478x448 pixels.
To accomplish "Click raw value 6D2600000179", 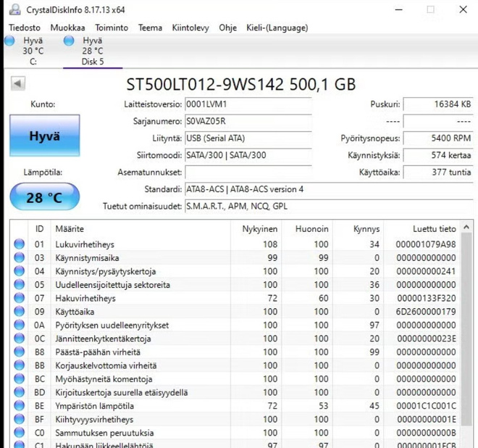I will pyautogui.click(x=426, y=312).
